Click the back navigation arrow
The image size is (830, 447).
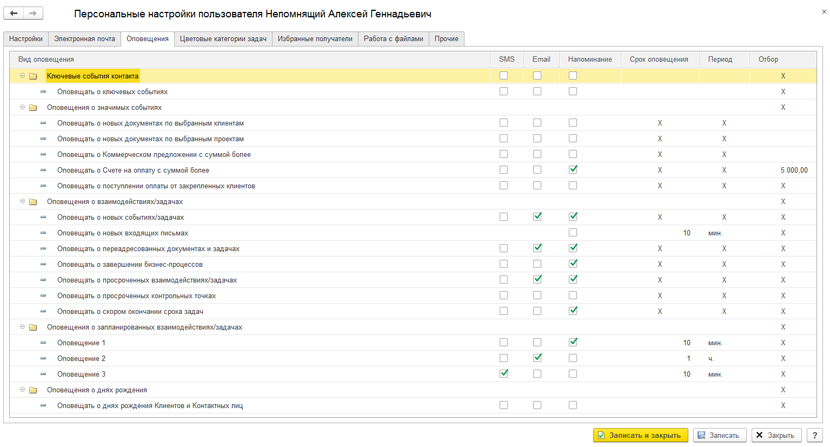[14, 14]
